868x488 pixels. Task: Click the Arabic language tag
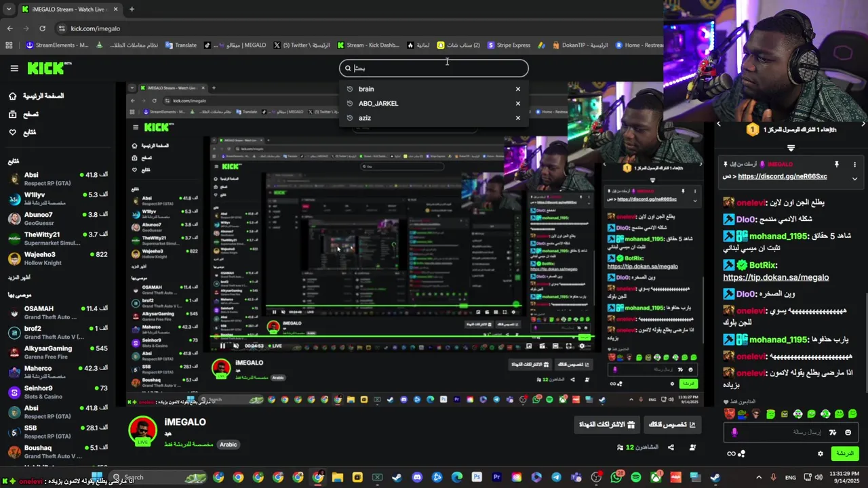pos(229,445)
